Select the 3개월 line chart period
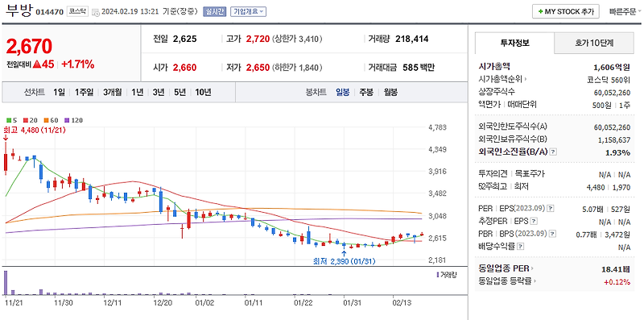Viewport: 644px width, 320px height. point(112,92)
